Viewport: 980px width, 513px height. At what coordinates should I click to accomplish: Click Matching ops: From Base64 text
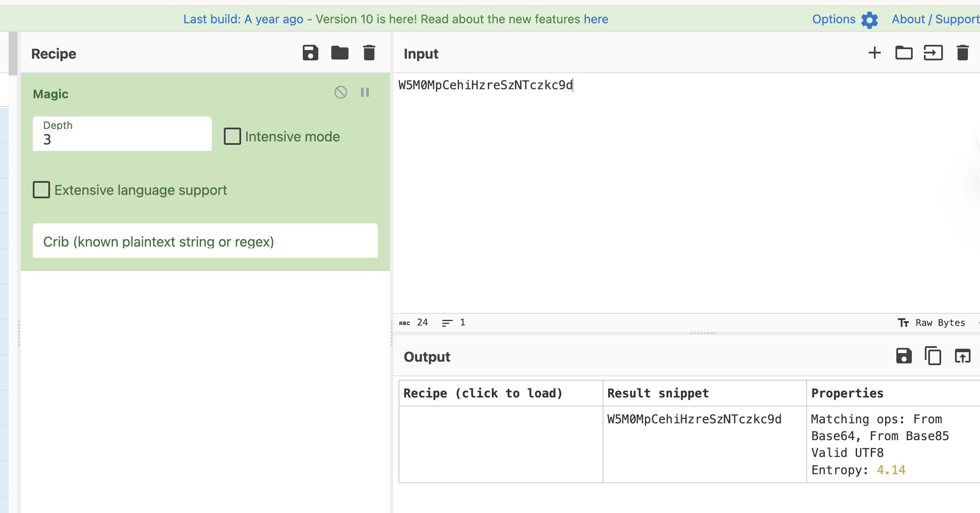pyautogui.click(x=880, y=427)
